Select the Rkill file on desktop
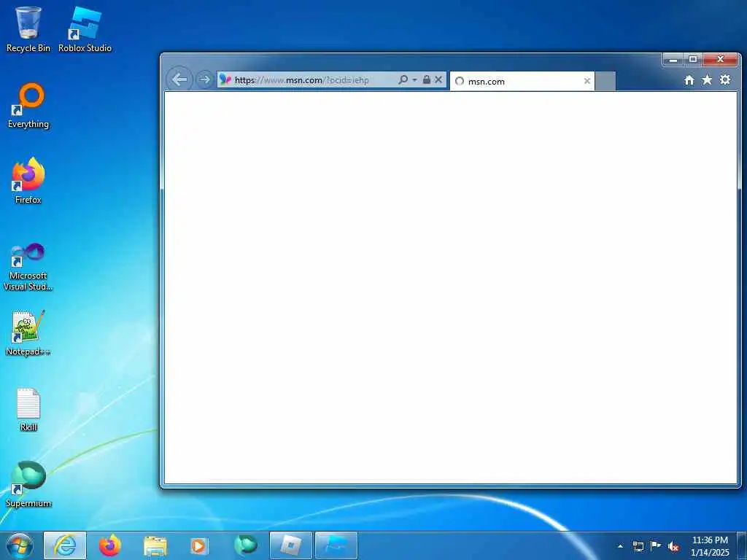 tap(28, 410)
